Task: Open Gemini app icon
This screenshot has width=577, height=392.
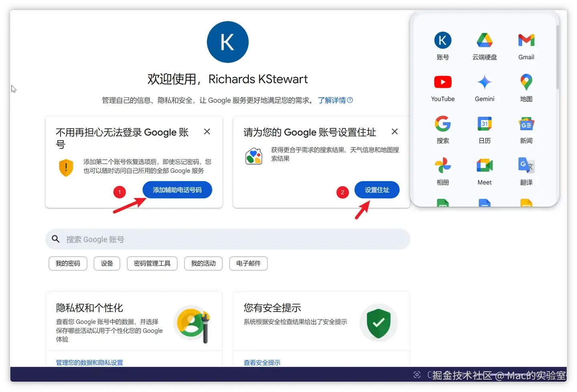Action: tap(484, 82)
